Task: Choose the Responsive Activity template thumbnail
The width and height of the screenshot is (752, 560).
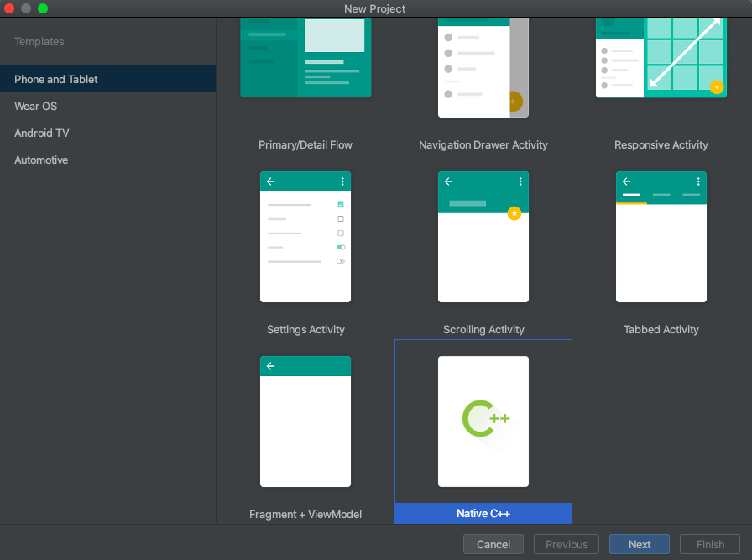Action: pos(661,58)
